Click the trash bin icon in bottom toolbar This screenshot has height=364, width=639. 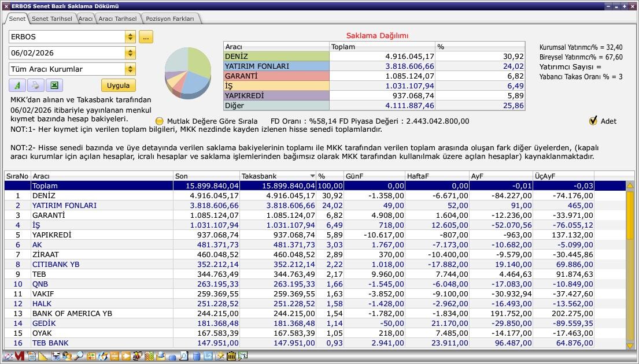point(231,356)
